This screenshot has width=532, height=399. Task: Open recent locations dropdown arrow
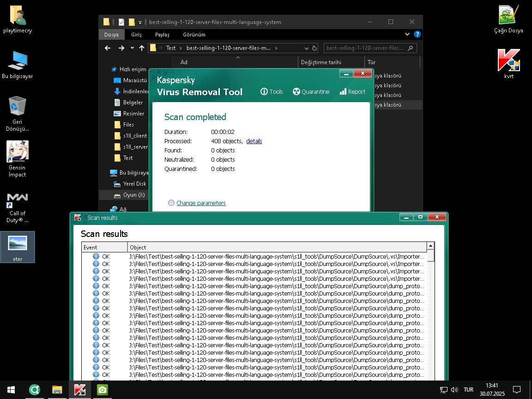point(133,48)
